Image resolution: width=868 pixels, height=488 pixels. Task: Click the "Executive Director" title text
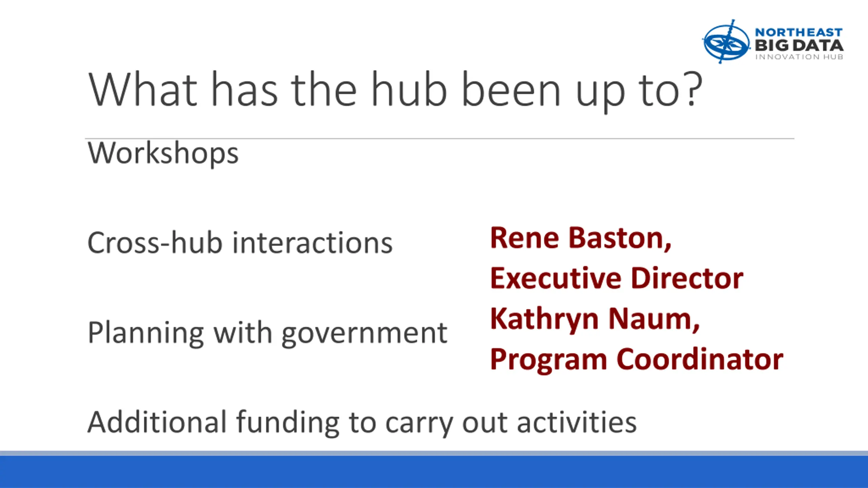(616, 278)
